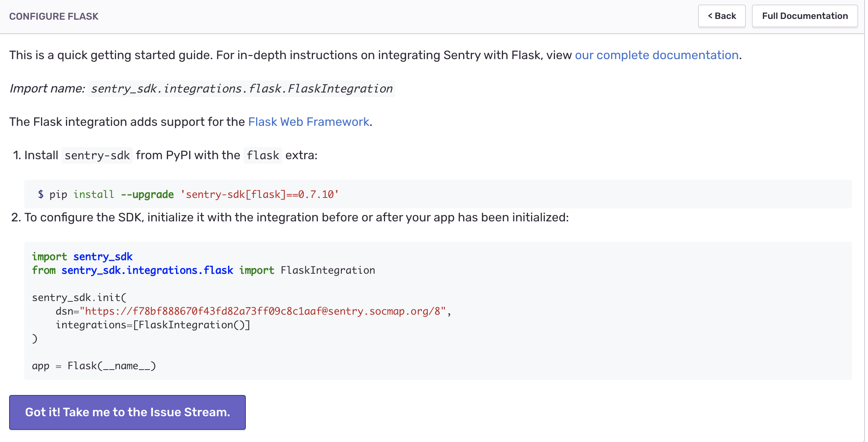Click the 'quick getting started guide' sentence

click(x=375, y=55)
